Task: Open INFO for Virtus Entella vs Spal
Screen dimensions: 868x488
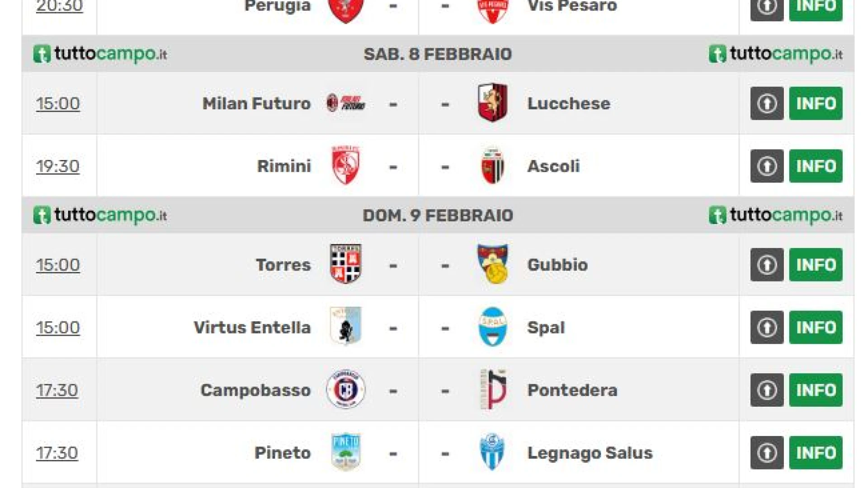Action: pyautogui.click(x=816, y=327)
